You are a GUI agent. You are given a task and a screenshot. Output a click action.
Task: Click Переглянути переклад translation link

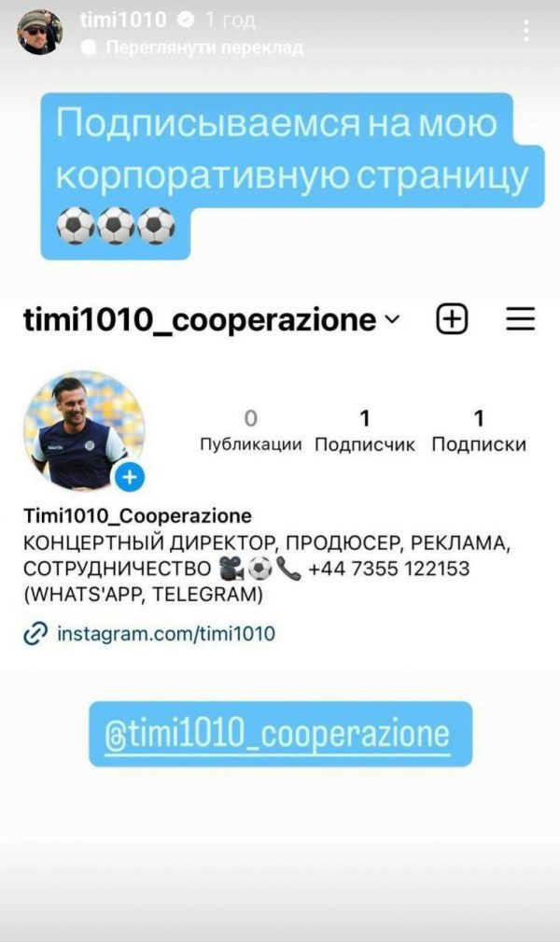pyautogui.click(x=204, y=48)
